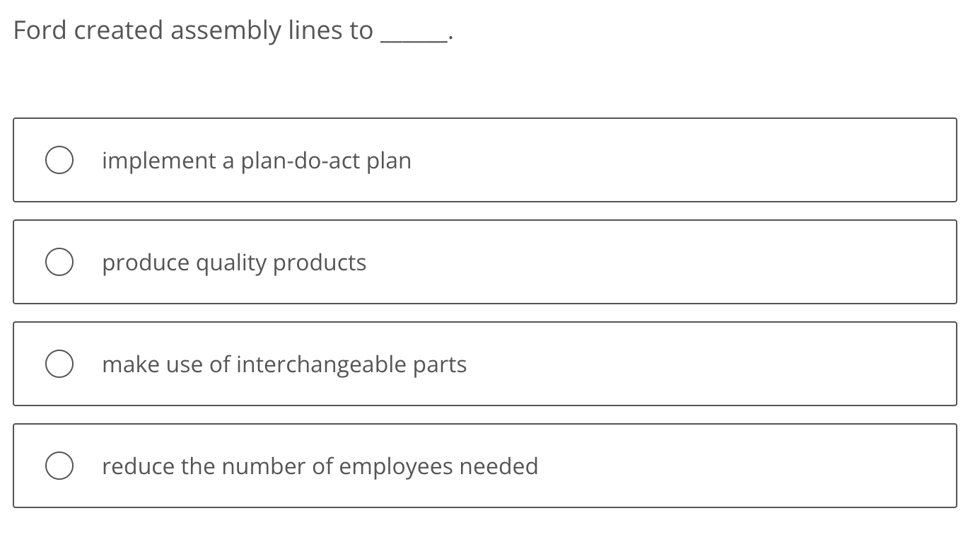Image resolution: width=980 pixels, height=535 pixels.
Task: Click the text 'make use of interchangeable parts'
Action: (x=284, y=364)
